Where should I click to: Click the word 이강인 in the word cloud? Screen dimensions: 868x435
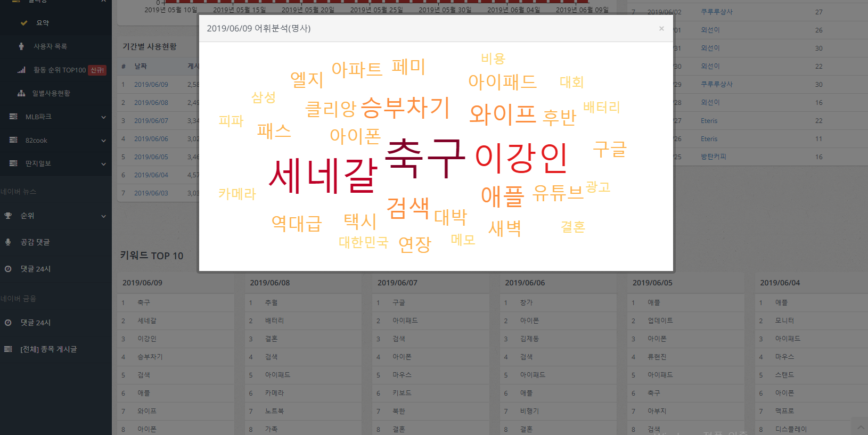521,158
